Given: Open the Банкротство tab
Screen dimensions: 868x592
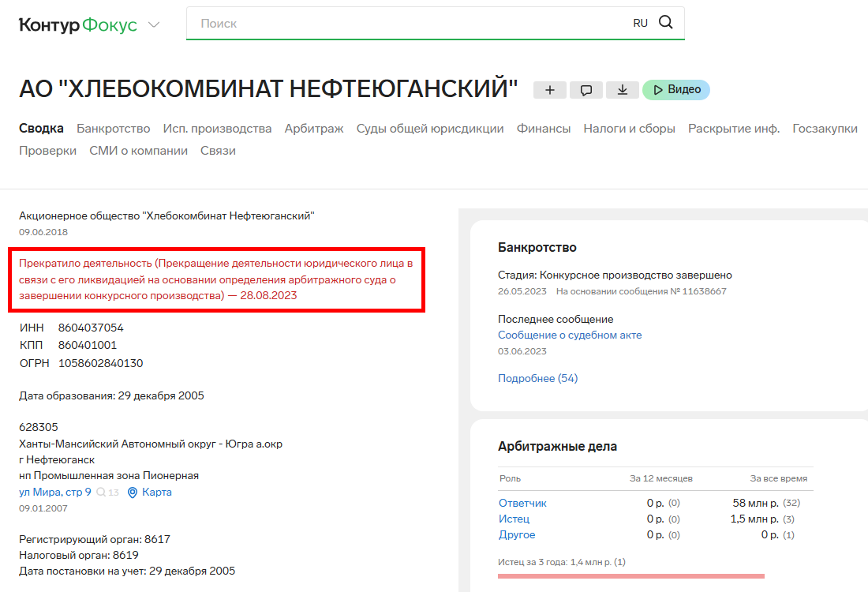Looking at the screenshot, I should (114, 129).
